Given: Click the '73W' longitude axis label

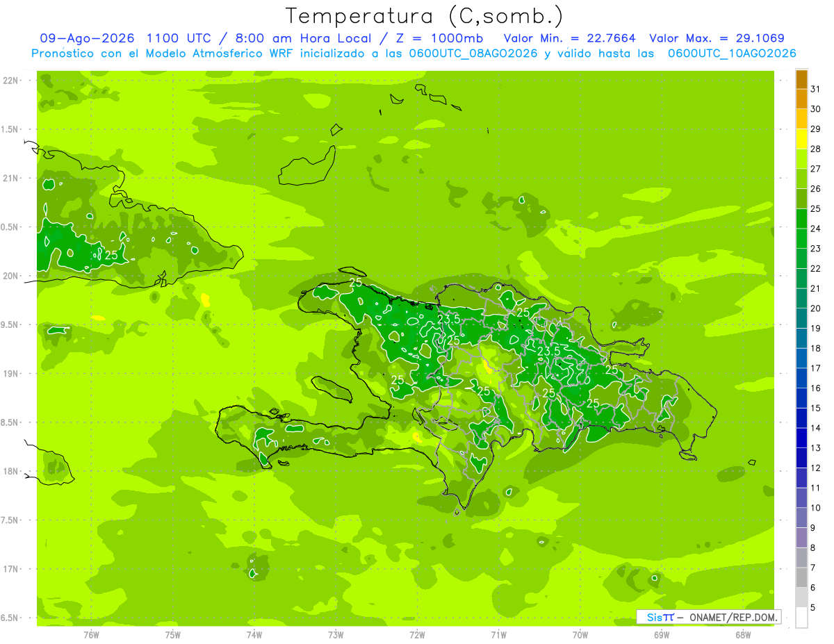Looking at the screenshot, I should point(336,635).
